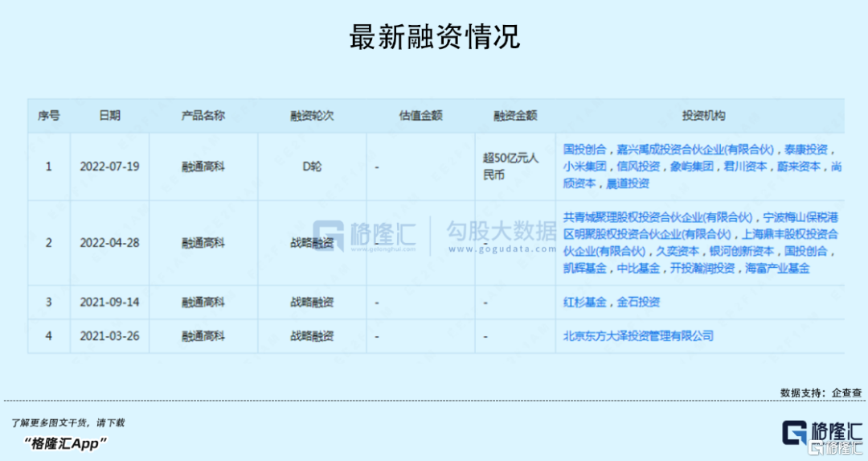Open the 国投创合 link in the 2022-04-28 row
The image size is (868, 461).
(x=806, y=251)
